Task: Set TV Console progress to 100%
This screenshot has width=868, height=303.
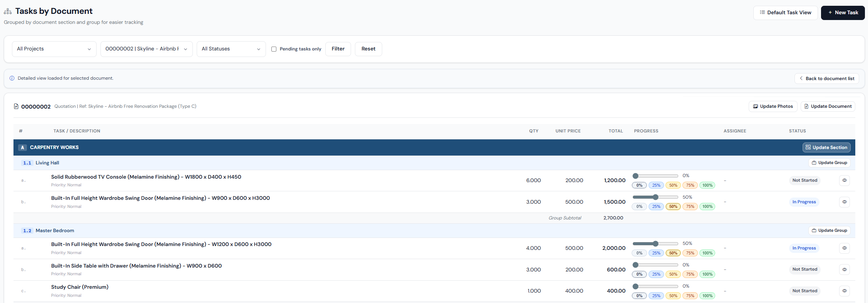Action: (x=707, y=186)
